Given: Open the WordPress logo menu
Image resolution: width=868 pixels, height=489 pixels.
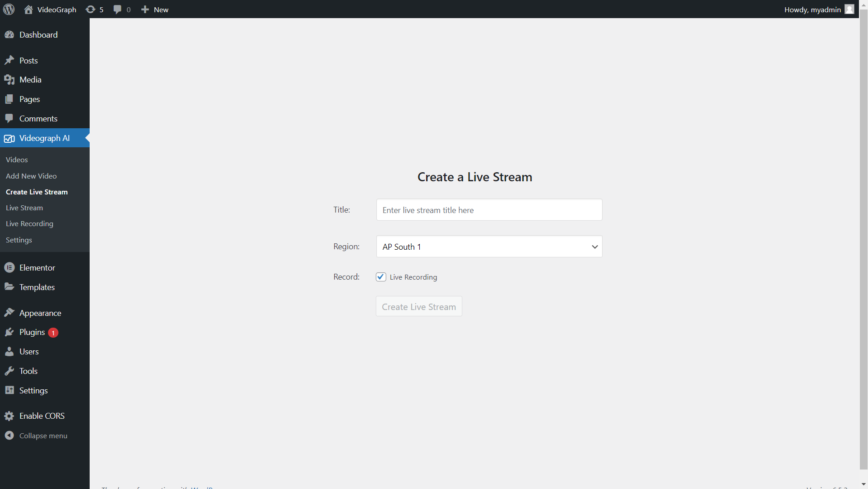Looking at the screenshot, I should (9, 9).
